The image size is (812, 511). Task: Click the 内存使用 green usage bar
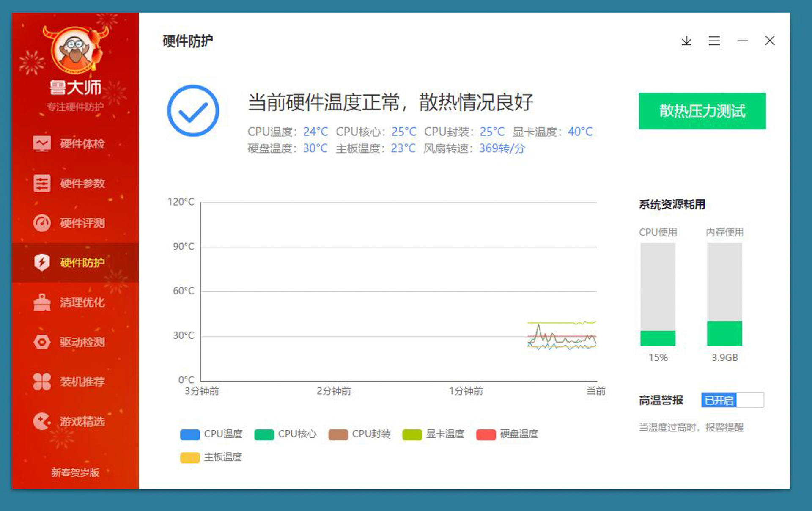pyautogui.click(x=724, y=334)
